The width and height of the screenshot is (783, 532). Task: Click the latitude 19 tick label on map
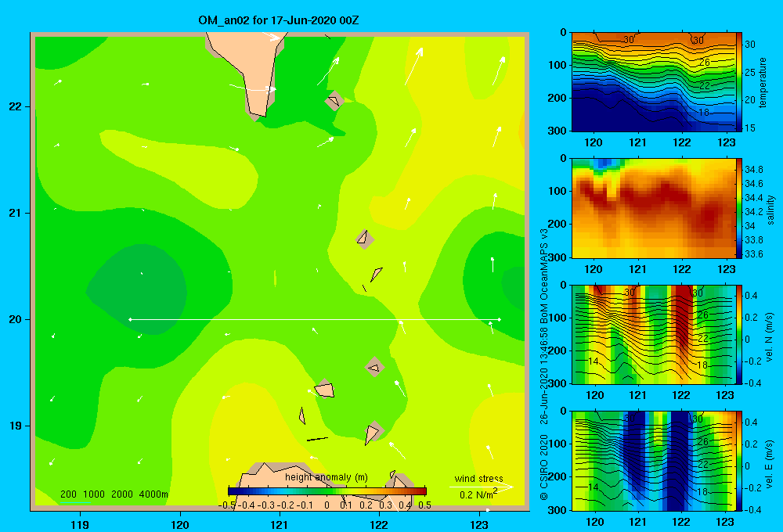pos(16,426)
